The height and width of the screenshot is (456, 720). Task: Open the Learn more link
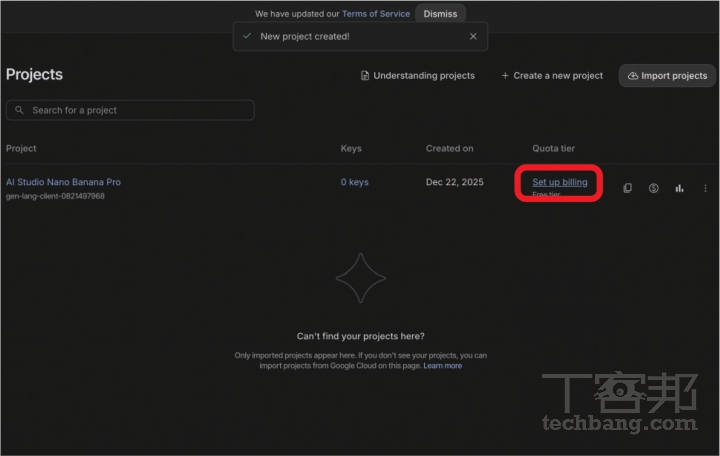click(443, 366)
